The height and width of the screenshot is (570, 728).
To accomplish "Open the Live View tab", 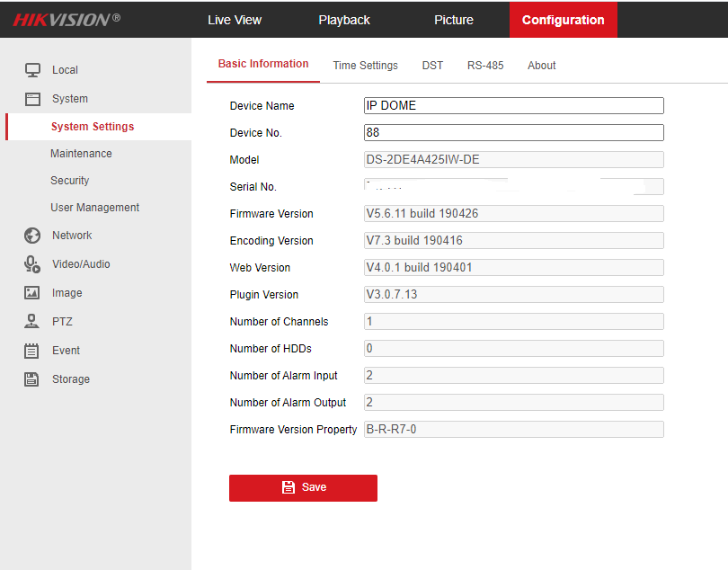I will pos(235,20).
